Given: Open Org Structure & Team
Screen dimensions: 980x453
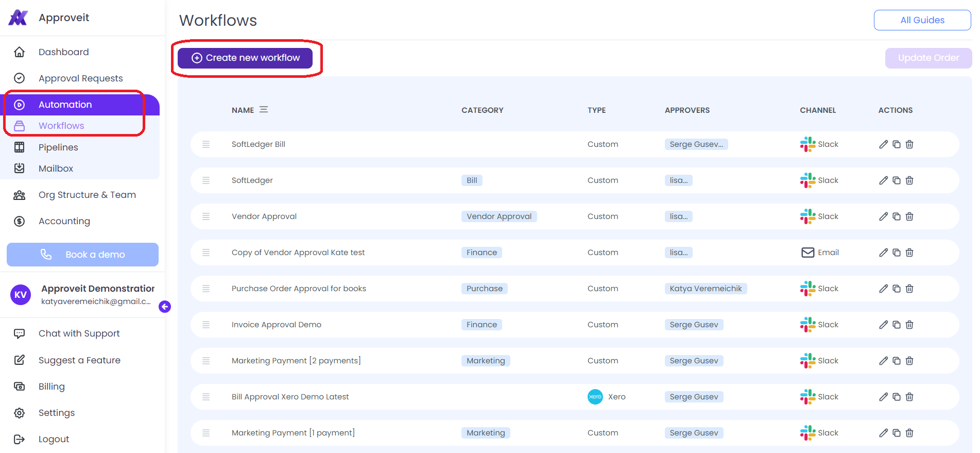Looking at the screenshot, I should click(x=87, y=195).
